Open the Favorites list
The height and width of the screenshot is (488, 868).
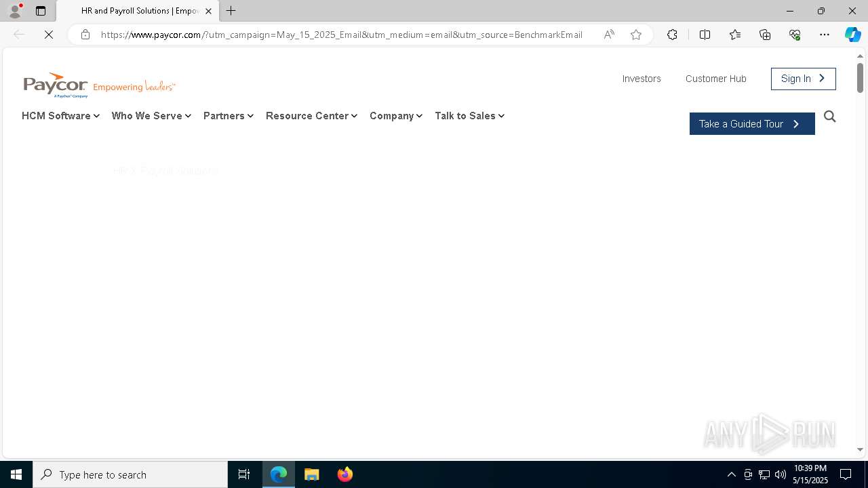coord(735,35)
